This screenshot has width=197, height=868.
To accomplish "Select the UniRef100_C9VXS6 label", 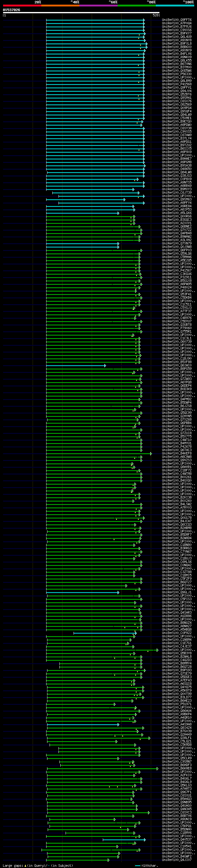I will 177,30.
